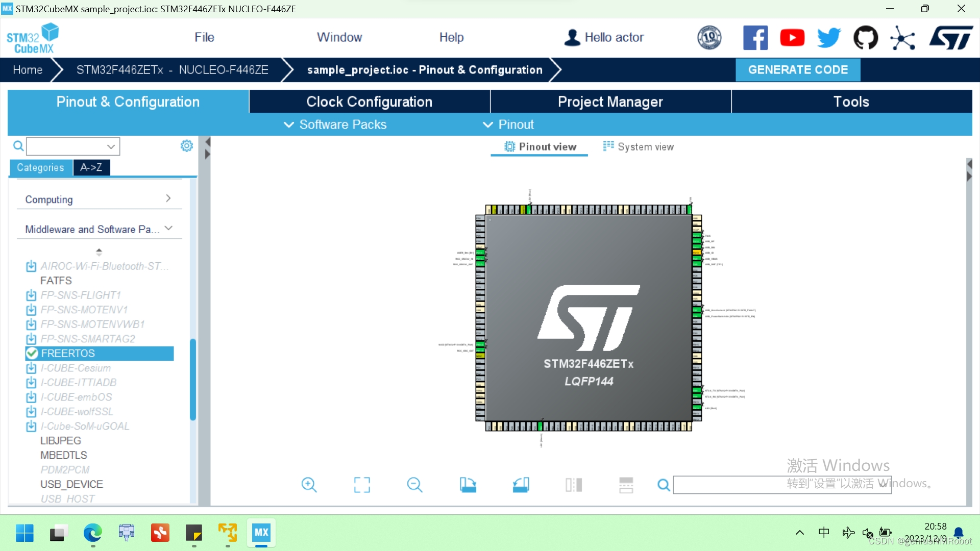Click the GENERATE CODE button
This screenshot has height=551, width=980.
[797, 70]
